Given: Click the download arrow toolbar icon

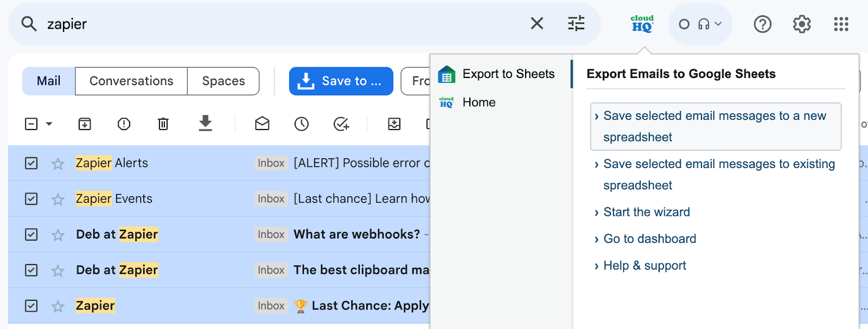Looking at the screenshot, I should 205,123.
